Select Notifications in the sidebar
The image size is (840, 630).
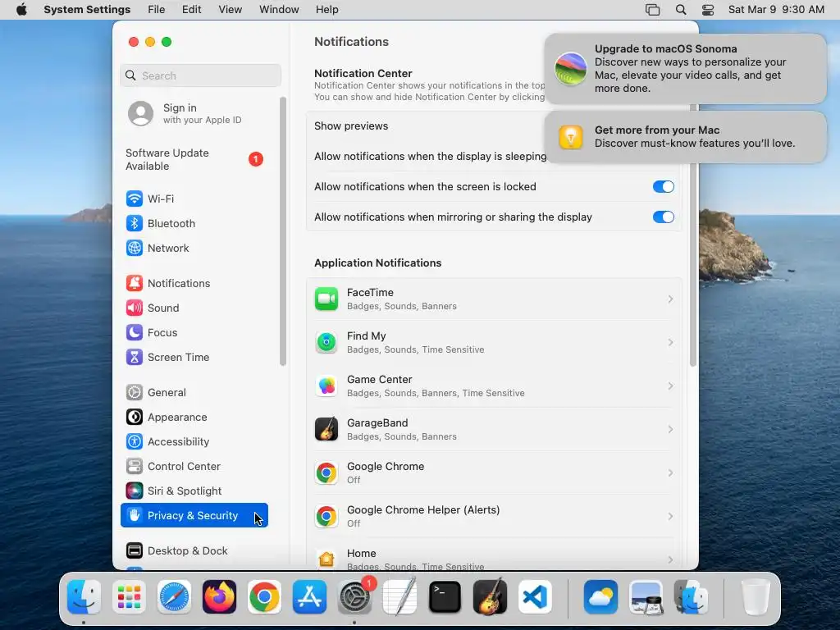pyautogui.click(x=194, y=283)
